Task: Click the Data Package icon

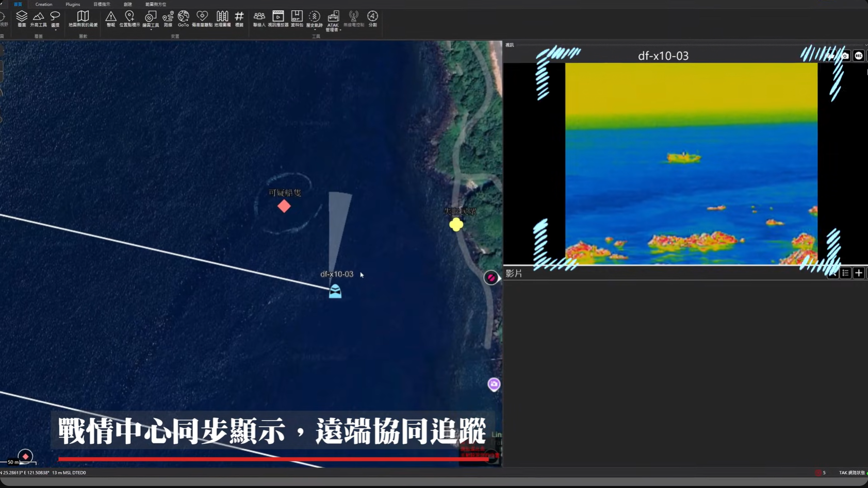Action: click(x=297, y=19)
